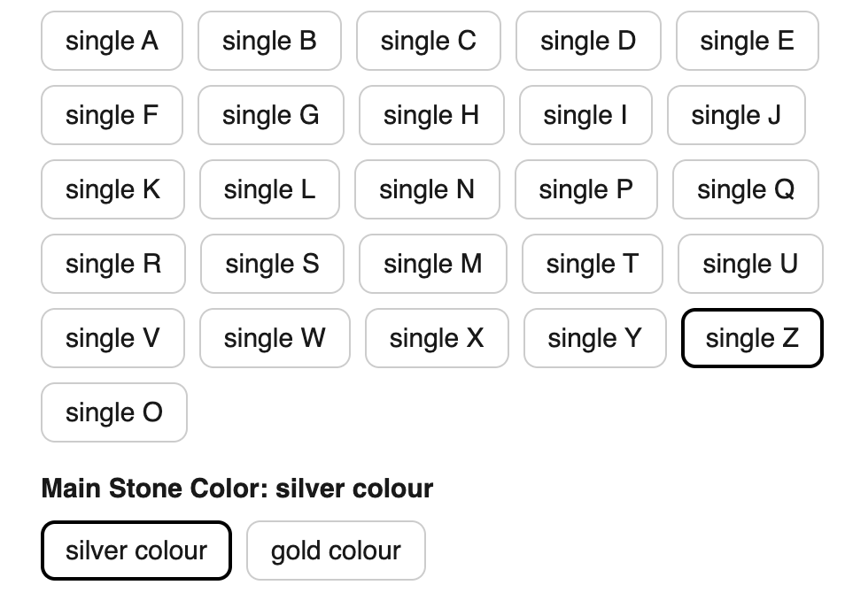Viewport: 845px width, 616px height.
Task: Choose the "single T" variant
Action: click(x=592, y=264)
